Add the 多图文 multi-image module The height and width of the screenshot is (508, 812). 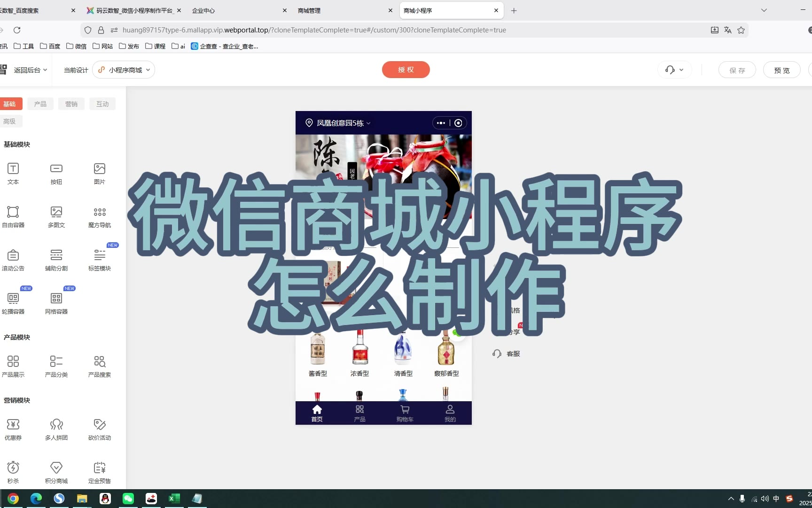coord(56,216)
